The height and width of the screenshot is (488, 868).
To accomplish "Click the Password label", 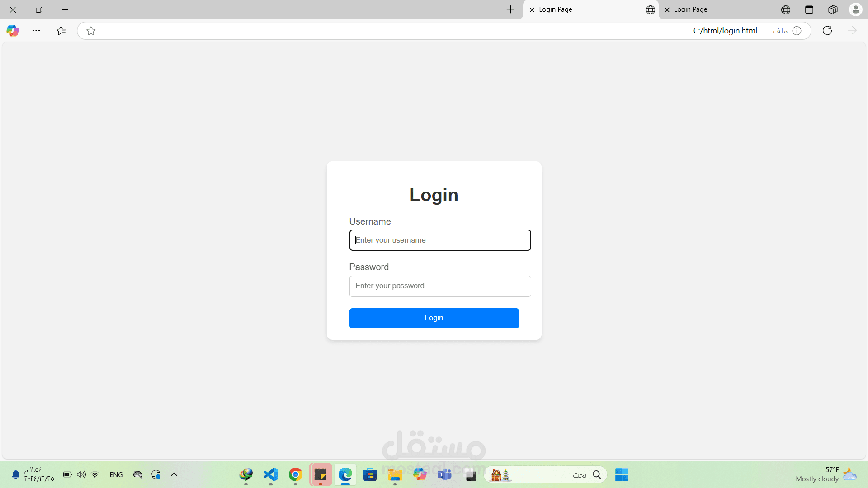I will pos(369,267).
